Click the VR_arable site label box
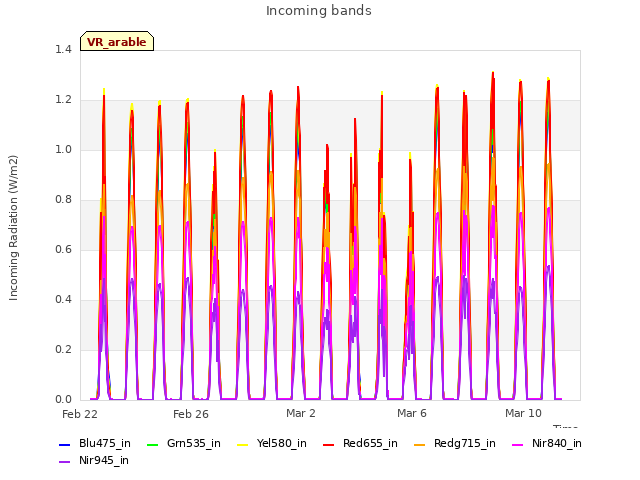This screenshot has width=640, height=480. coord(117,41)
